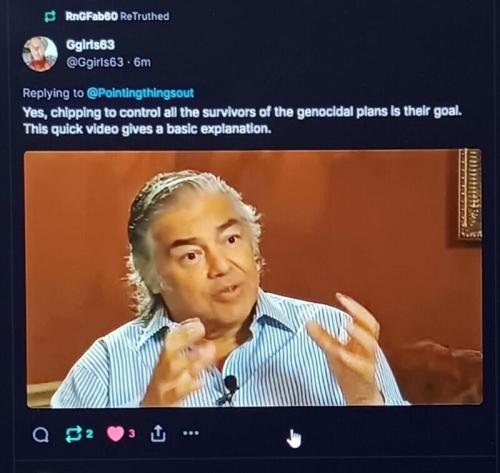The image size is (500, 473).
Task: Click the green ReTruth arrows icon
Action: 73,434
